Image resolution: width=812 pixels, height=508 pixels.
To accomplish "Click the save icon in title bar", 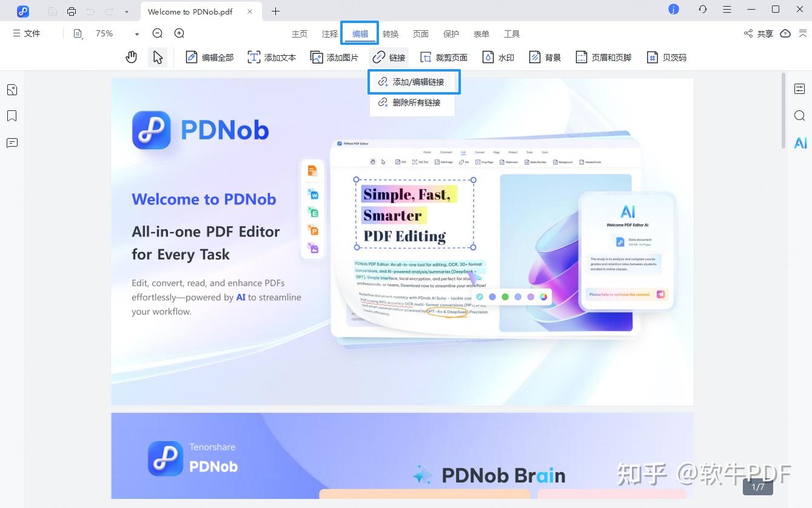I will point(53,11).
